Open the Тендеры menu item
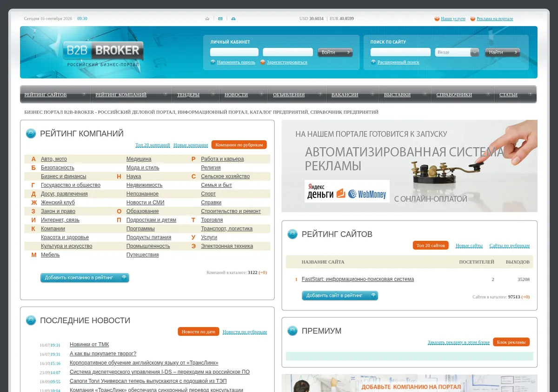 click(x=188, y=95)
